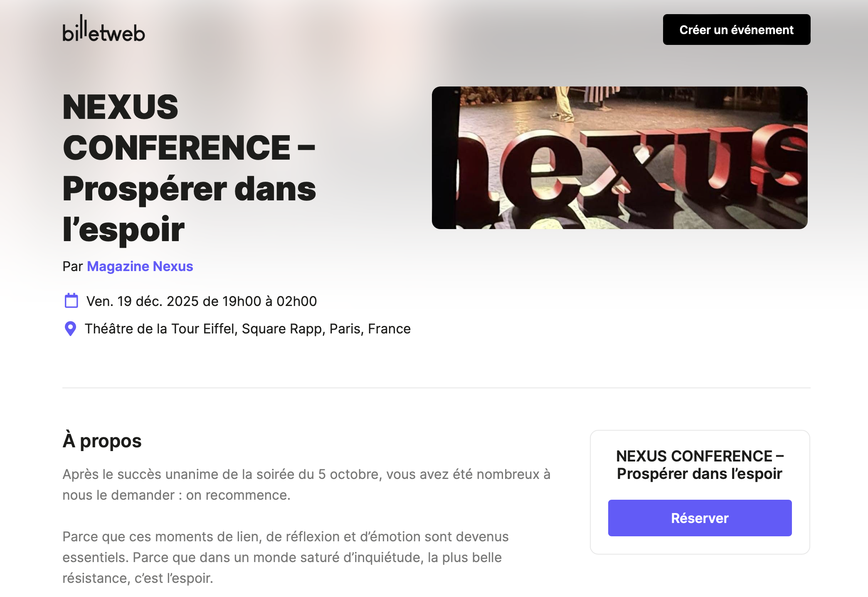Click the horizontal divider above "À propos"
This screenshot has height=597, width=868.
click(x=436, y=388)
